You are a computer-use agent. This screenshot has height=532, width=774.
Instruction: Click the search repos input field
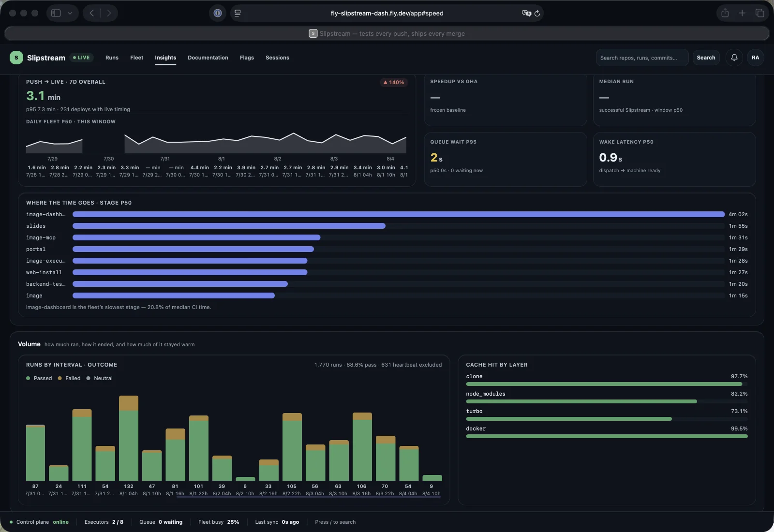642,58
